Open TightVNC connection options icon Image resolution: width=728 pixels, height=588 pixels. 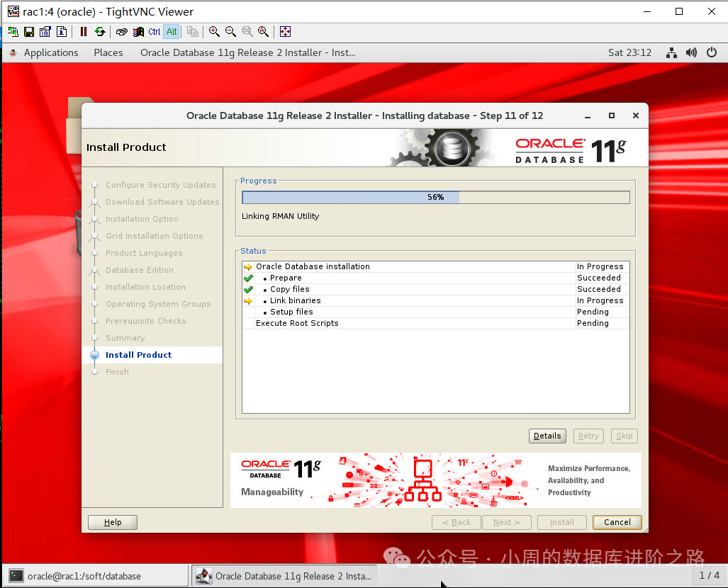pyautogui.click(x=45, y=32)
